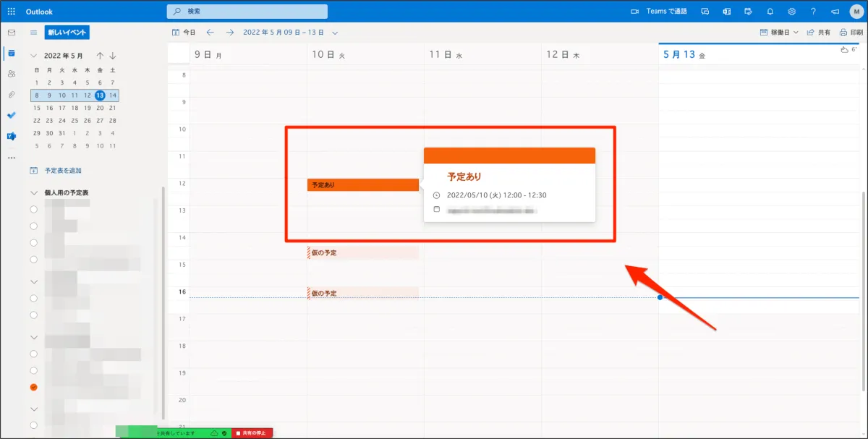Select the 12日 木 day header
The image size is (868, 439).
click(563, 55)
